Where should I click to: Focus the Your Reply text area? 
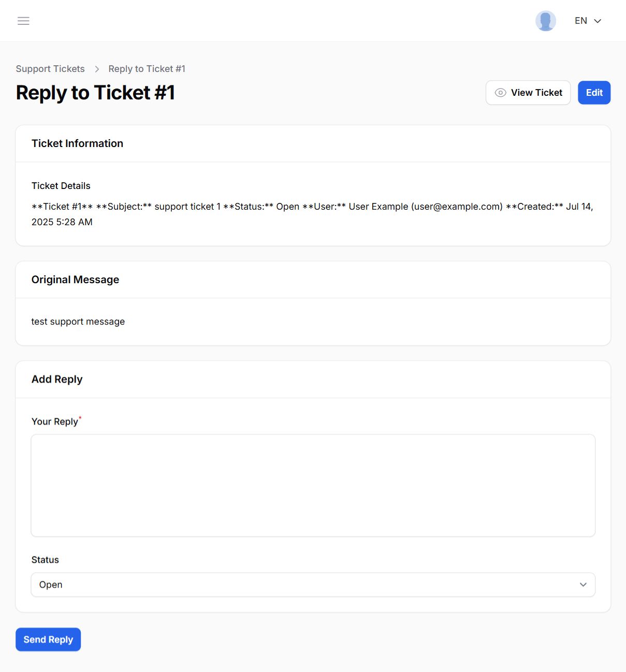313,485
